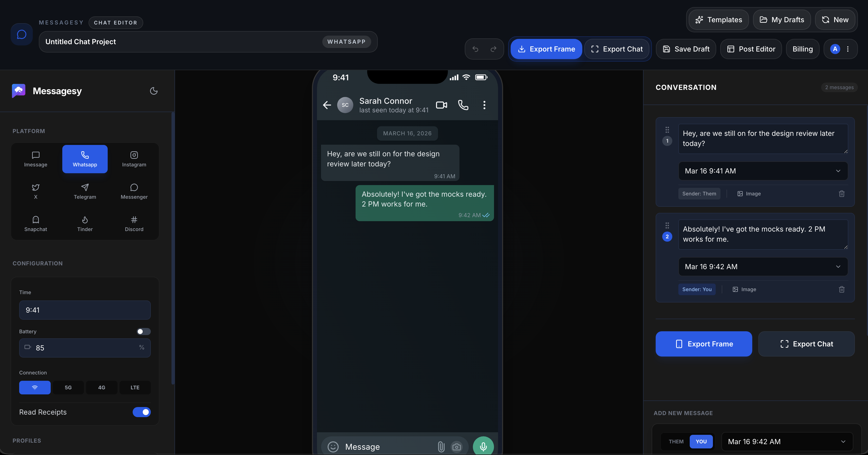The height and width of the screenshot is (455, 868).
Task: Open the Mar 16 9:41 AM dropdown
Action: [x=763, y=171]
